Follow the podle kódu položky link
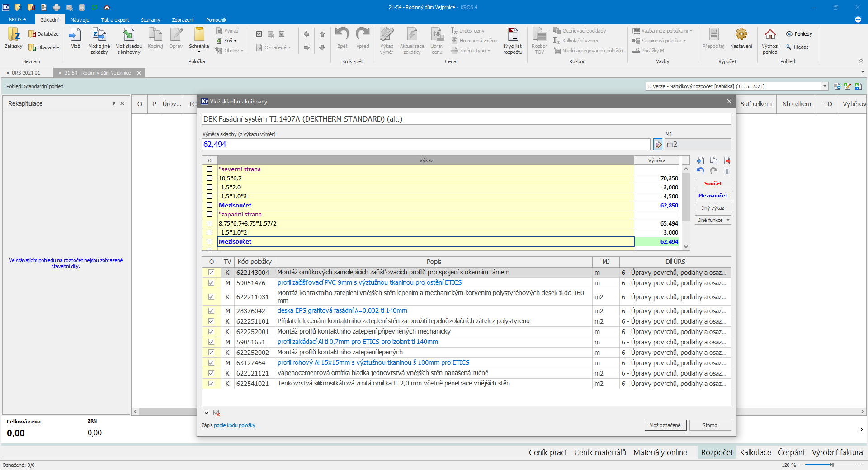 pos(234,425)
